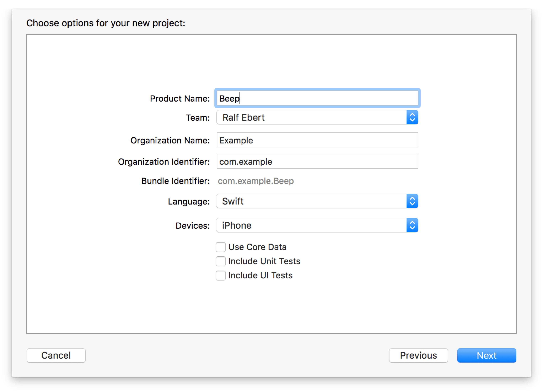This screenshot has width=543, height=392.
Task: Click into the Organization Name field
Action: coord(317,140)
